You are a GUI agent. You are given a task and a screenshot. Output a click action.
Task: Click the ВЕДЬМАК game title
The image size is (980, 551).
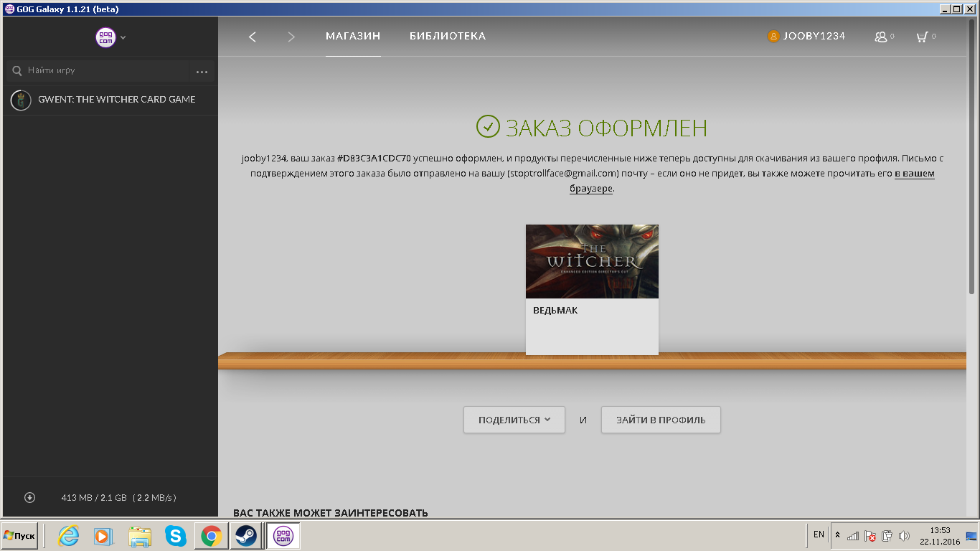click(x=555, y=311)
